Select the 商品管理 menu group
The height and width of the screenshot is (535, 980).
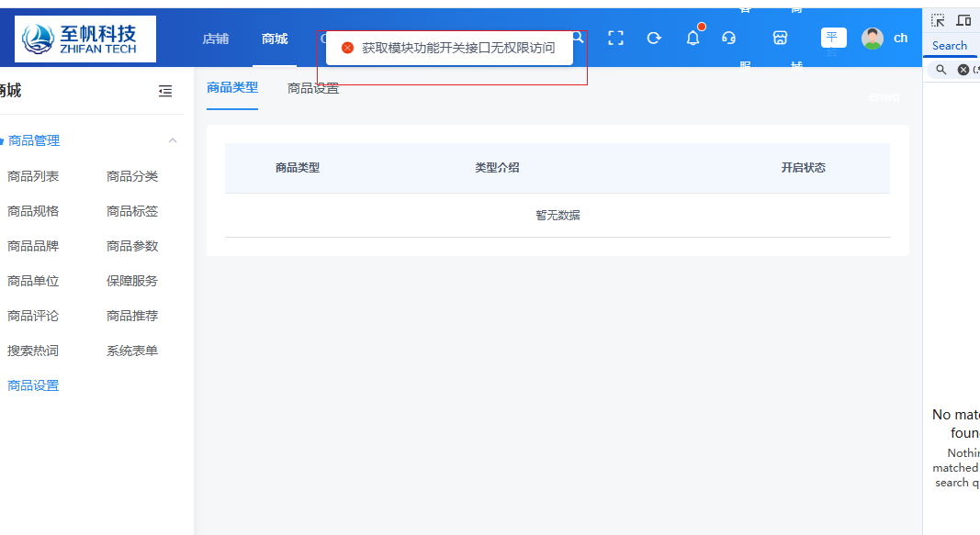pos(34,140)
